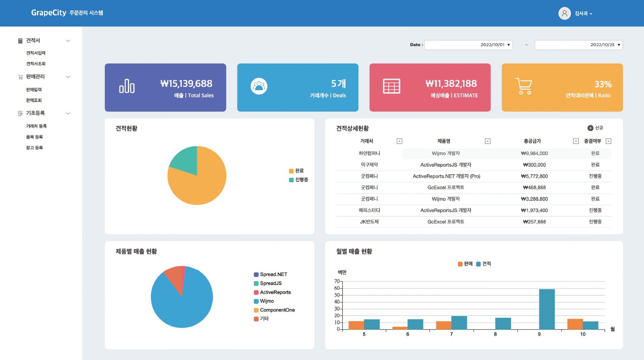Collapse the 견적서 sidebar section
This screenshot has width=644, height=360.
68,41
